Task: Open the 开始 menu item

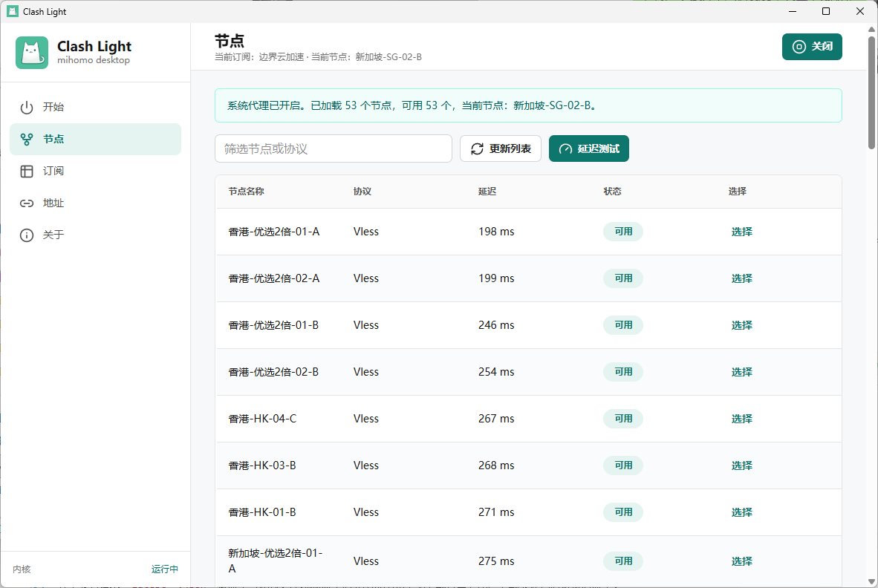Action: pos(95,107)
